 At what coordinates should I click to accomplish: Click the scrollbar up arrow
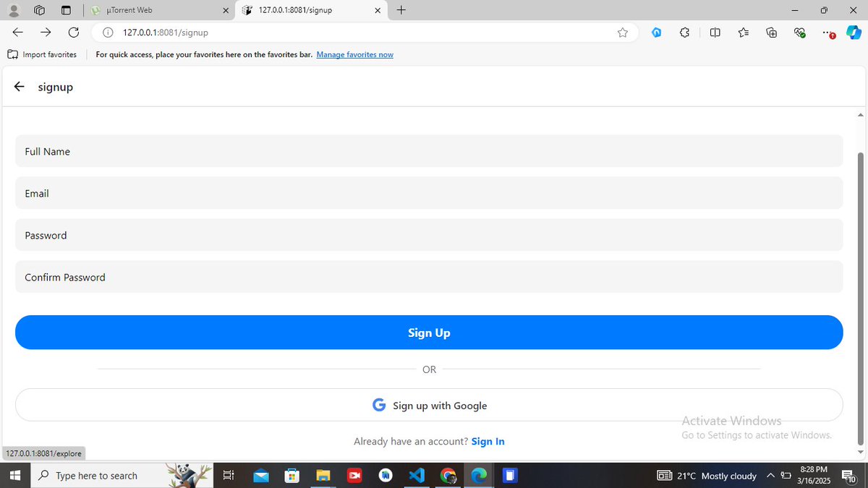coord(861,114)
